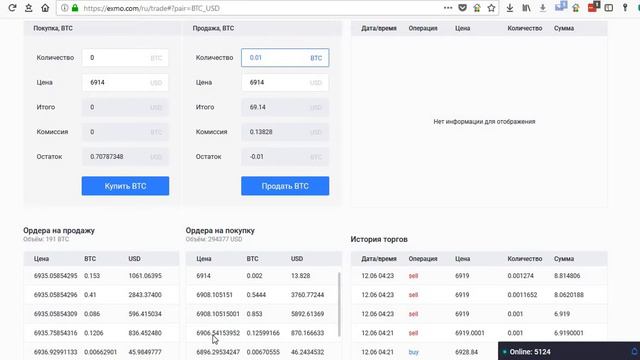Click Операция header in top orders table
The width and height of the screenshot is (640, 360).
[x=423, y=28]
